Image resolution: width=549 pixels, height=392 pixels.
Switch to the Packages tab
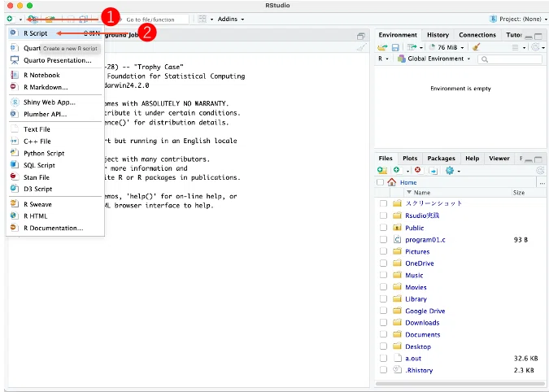coord(441,159)
